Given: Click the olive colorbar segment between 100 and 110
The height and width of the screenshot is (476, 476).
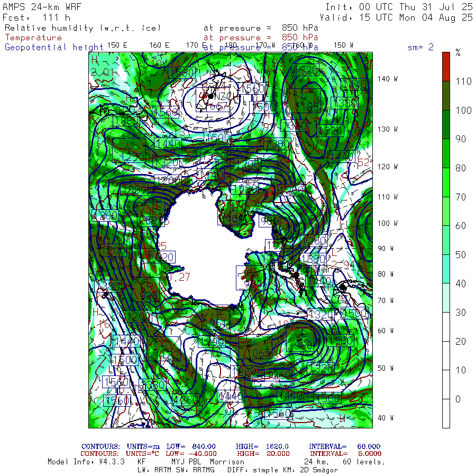Looking at the screenshot, I should pos(446,96).
